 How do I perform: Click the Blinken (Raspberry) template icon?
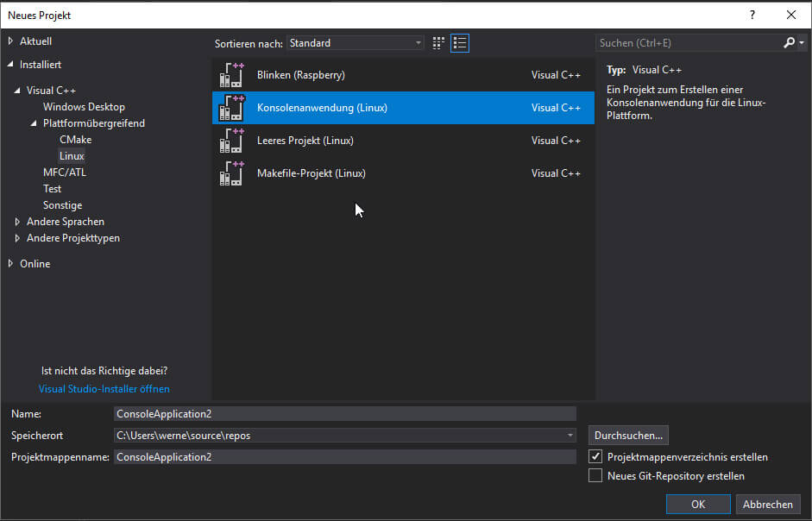tap(231, 76)
